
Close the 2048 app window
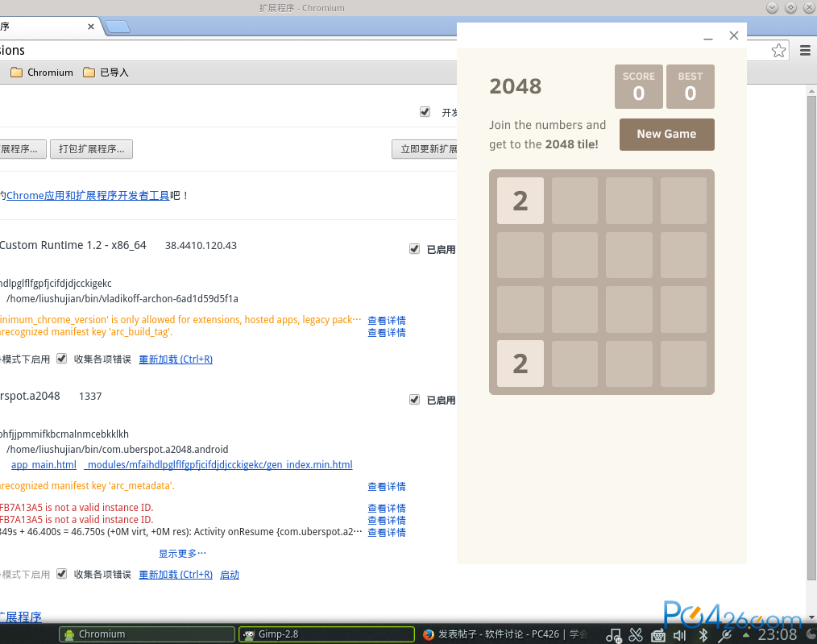[734, 35]
